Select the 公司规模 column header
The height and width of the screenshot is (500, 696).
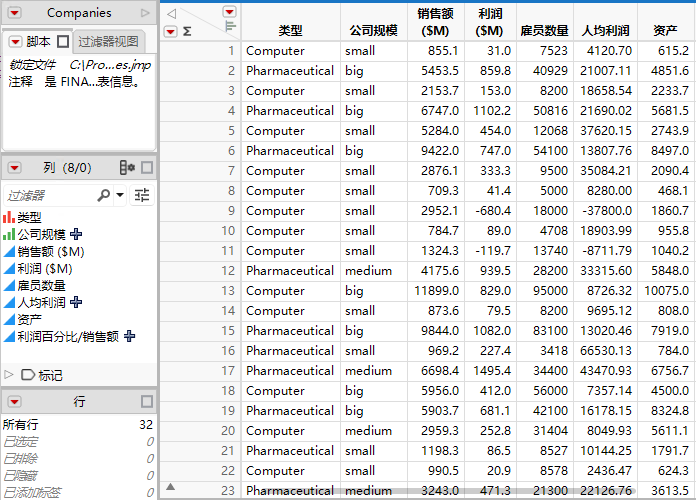click(373, 22)
